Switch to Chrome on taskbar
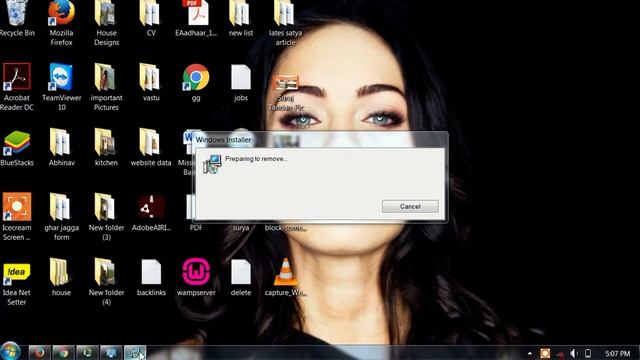640x360 pixels. tap(63, 353)
